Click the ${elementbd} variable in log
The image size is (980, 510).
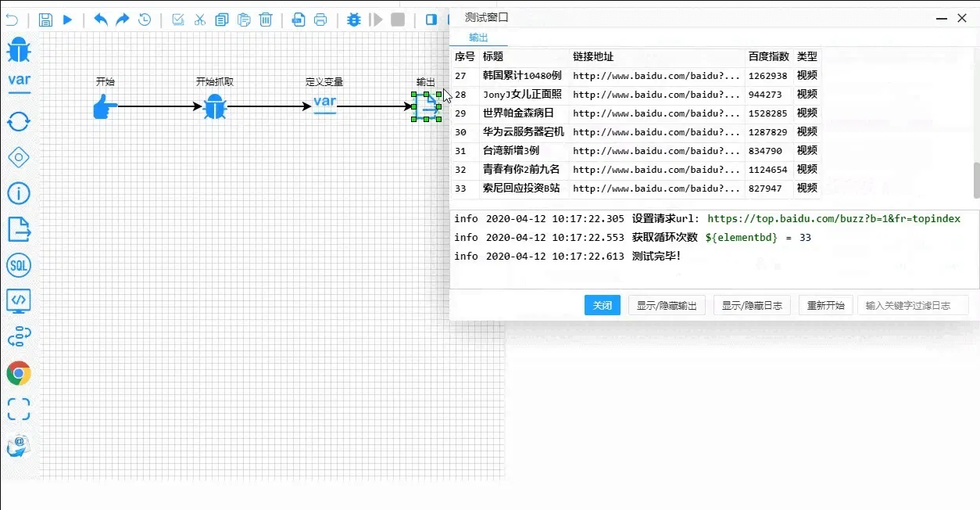pyautogui.click(x=742, y=238)
